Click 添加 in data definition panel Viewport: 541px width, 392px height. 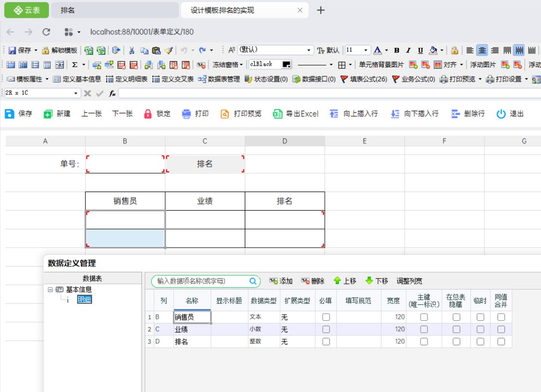281,281
